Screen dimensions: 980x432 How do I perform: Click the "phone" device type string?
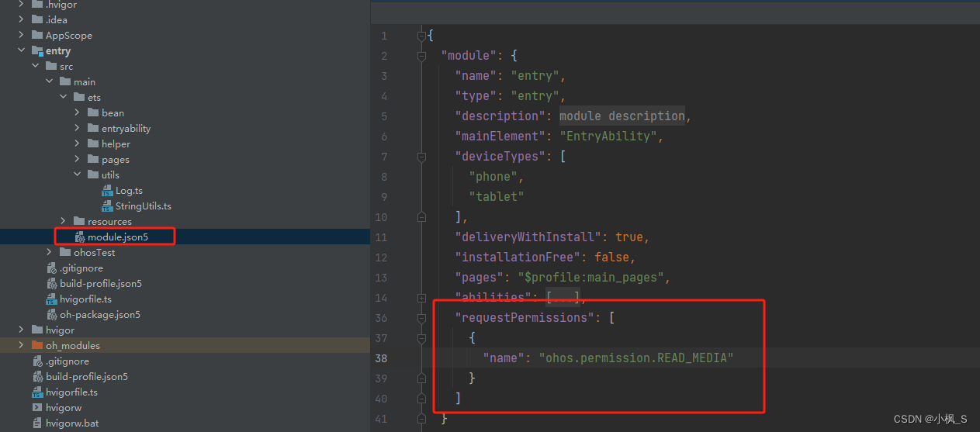click(x=493, y=176)
